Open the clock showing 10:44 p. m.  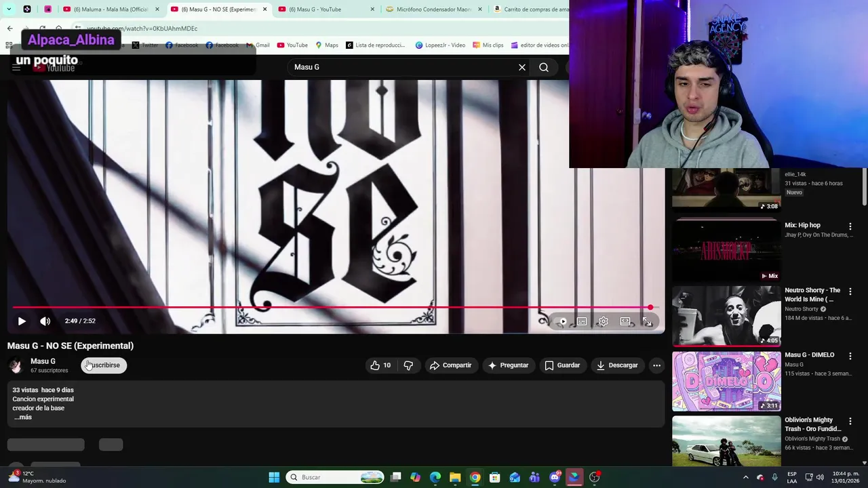[846, 477]
